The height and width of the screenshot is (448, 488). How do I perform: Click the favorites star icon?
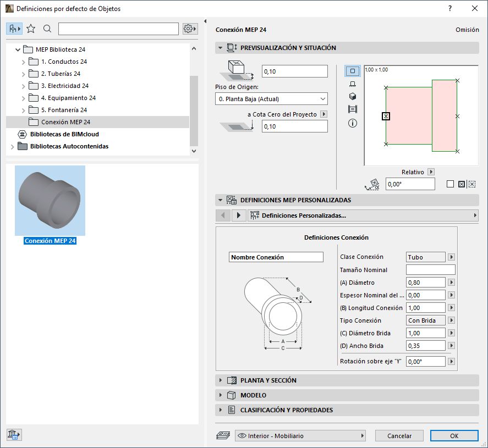click(x=31, y=29)
